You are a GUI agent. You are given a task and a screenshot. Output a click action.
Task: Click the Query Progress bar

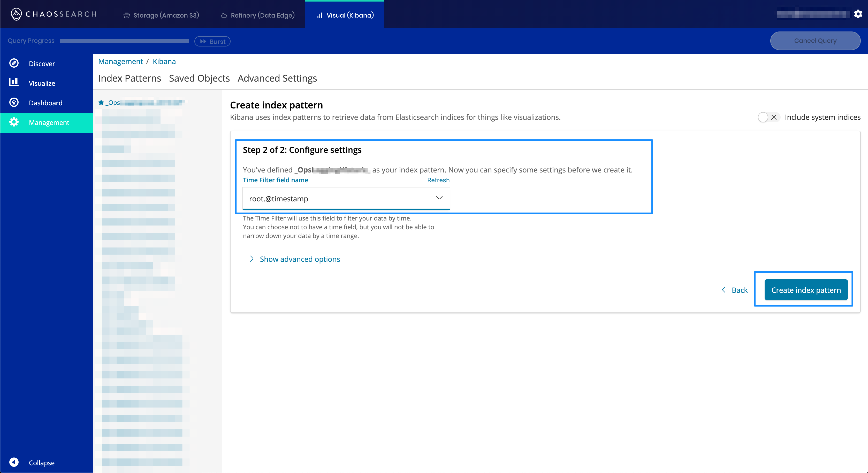click(x=124, y=41)
